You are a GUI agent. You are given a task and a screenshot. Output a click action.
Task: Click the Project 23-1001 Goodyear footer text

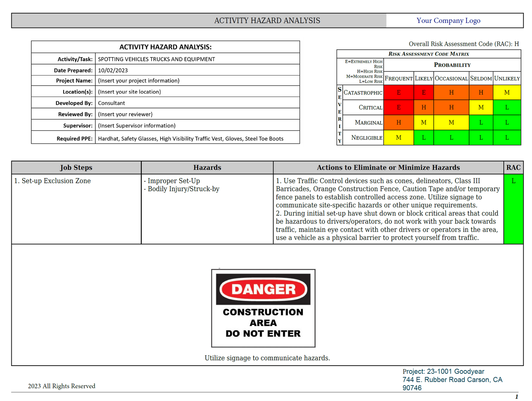(x=443, y=372)
